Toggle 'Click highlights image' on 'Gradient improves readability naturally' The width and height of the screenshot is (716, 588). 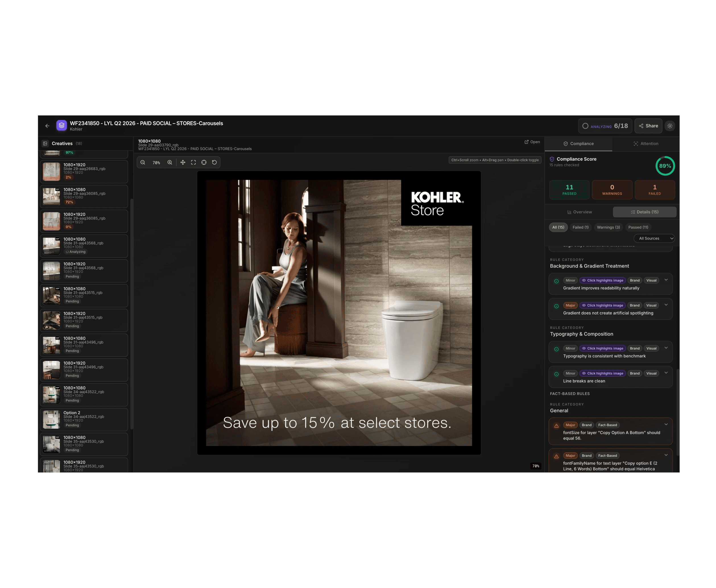pos(603,280)
